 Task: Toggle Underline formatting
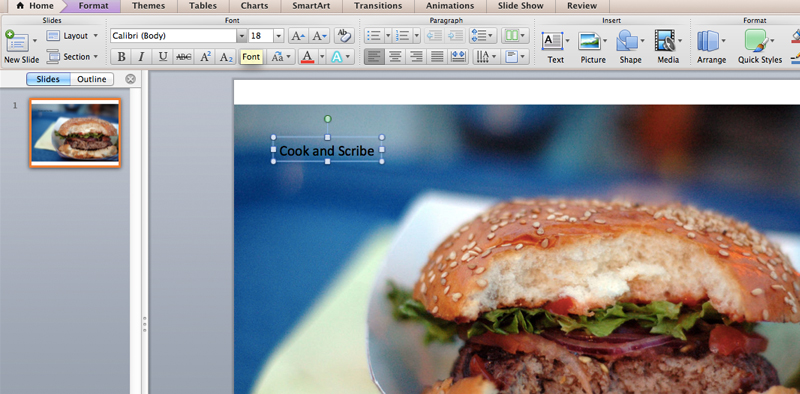(162, 57)
